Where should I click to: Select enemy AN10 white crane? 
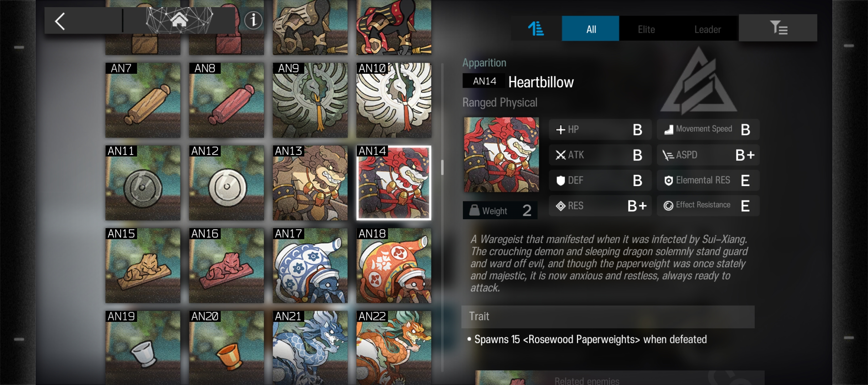pyautogui.click(x=394, y=100)
